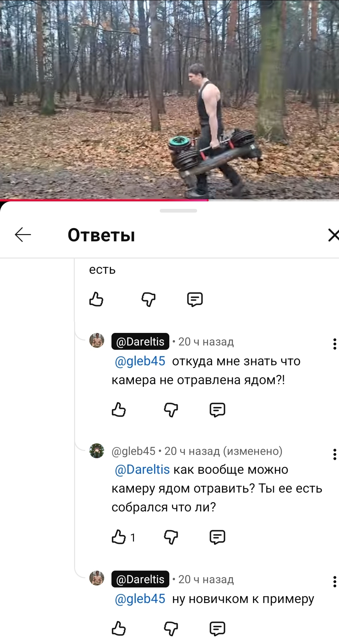Dislike the comment ending with 'есть'

click(148, 300)
